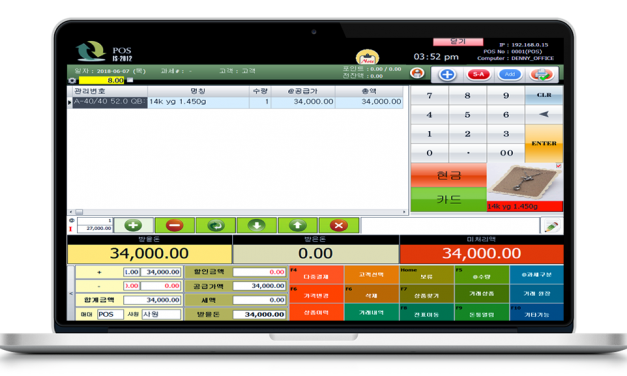Click the round red printer icon beside points
The height and width of the screenshot is (376, 627).
tap(417, 73)
